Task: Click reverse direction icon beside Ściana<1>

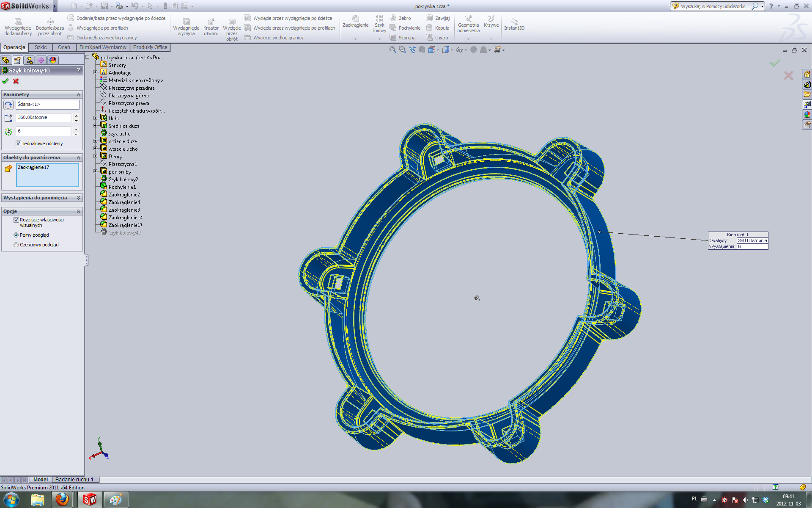Action: pyautogui.click(x=8, y=105)
